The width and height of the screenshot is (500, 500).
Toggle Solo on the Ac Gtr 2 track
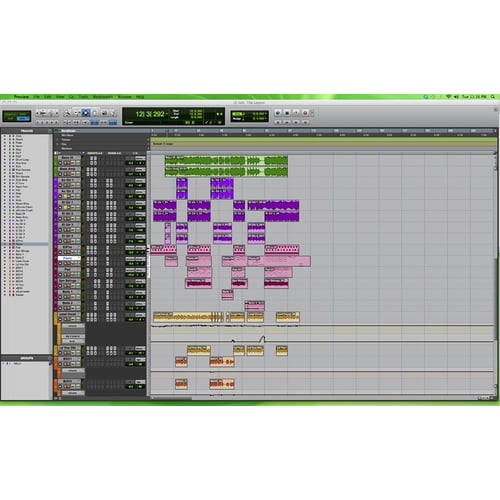click(x=65, y=196)
